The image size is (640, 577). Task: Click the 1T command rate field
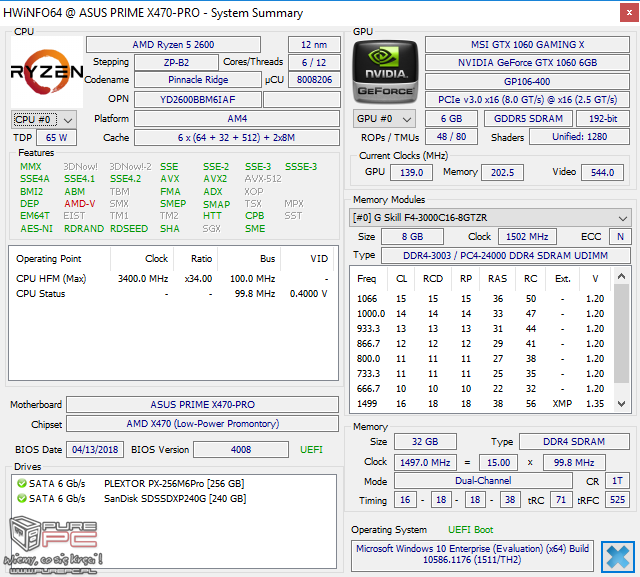pyautogui.click(x=617, y=481)
